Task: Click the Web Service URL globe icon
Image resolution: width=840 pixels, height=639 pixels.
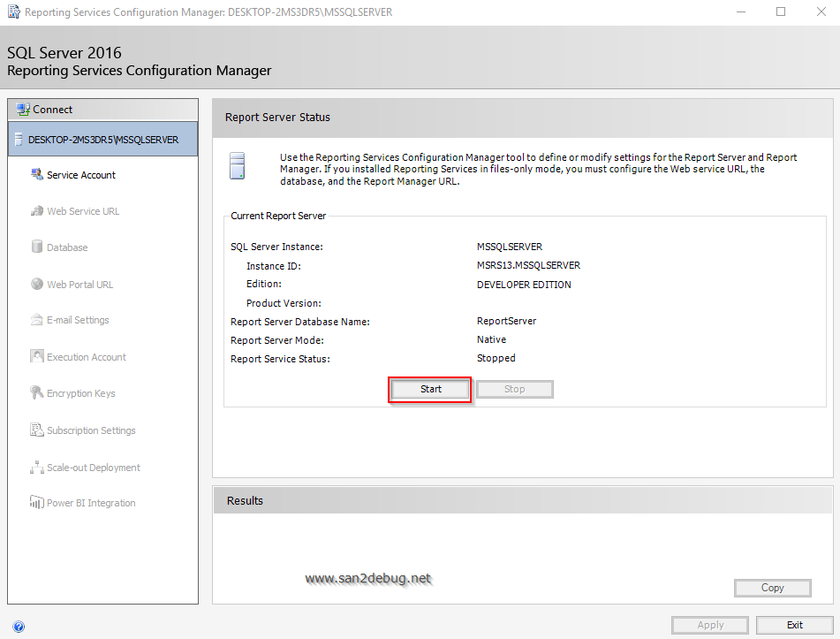Action: coord(37,211)
